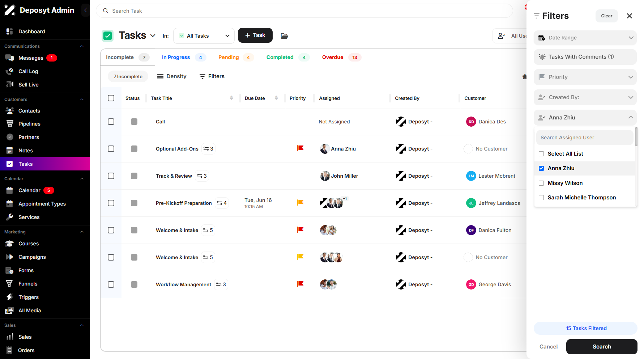Viewport: 644px width, 359px height.
Task: Open the Pending tab
Action: point(235,57)
